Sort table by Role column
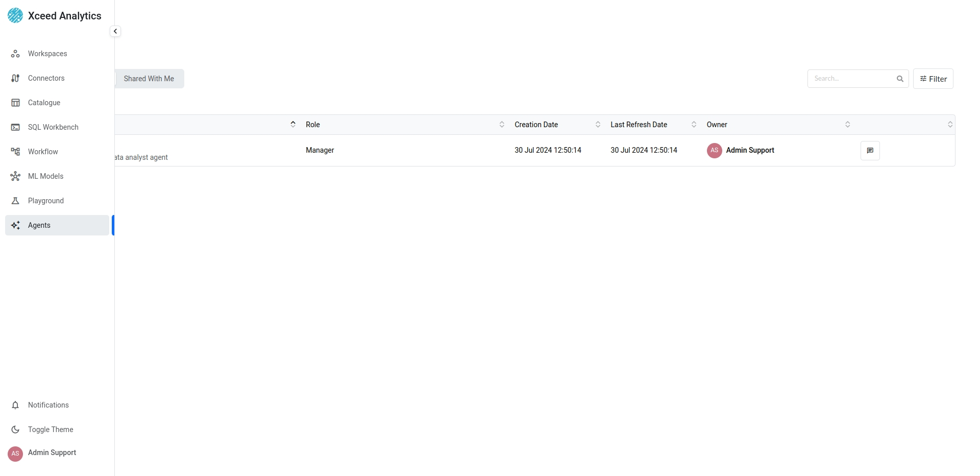 502,125
